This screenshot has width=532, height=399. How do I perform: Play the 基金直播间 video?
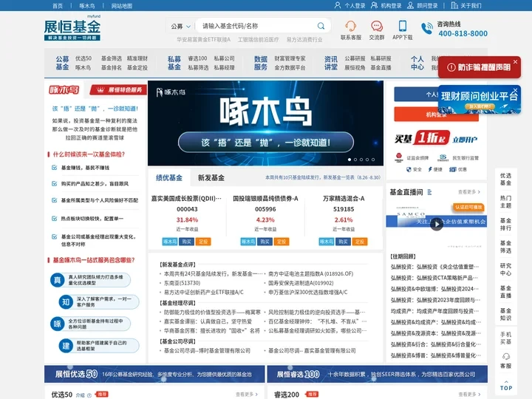click(x=437, y=225)
